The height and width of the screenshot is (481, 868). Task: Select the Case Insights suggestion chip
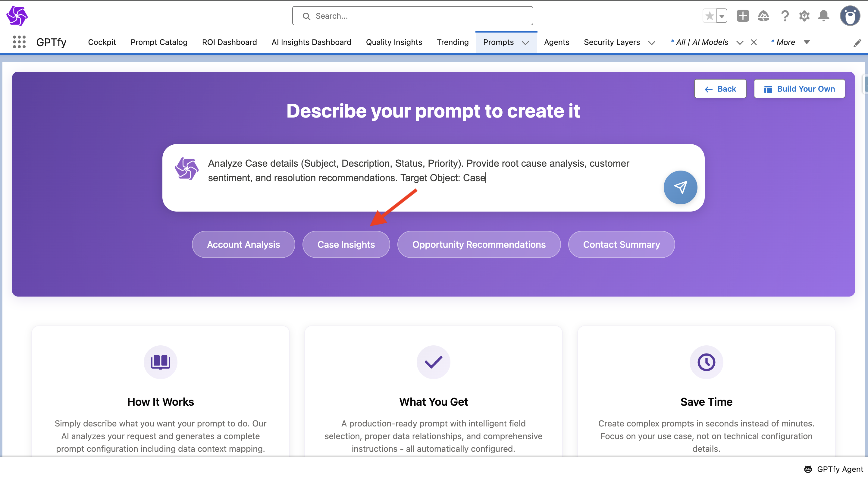coord(346,244)
